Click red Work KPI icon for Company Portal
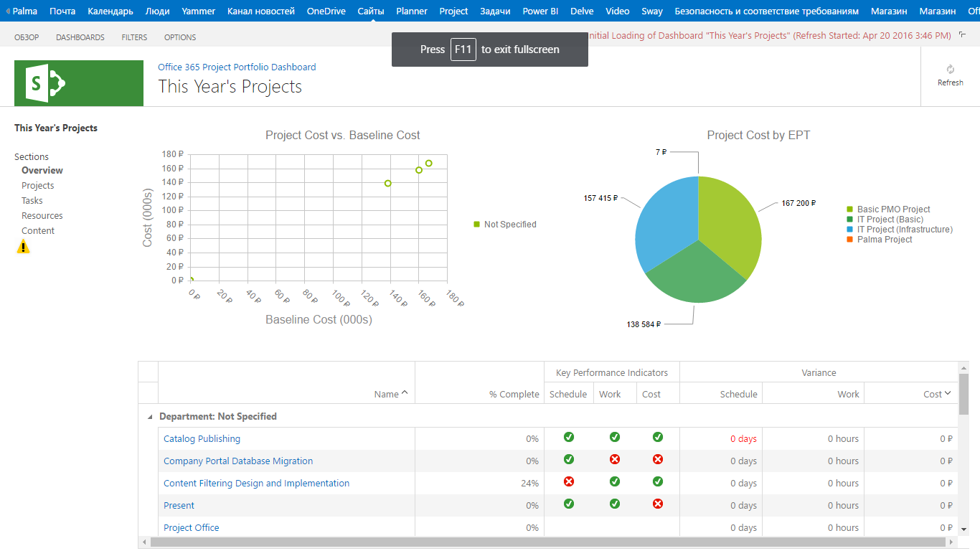The image size is (980, 551). tap(615, 459)
